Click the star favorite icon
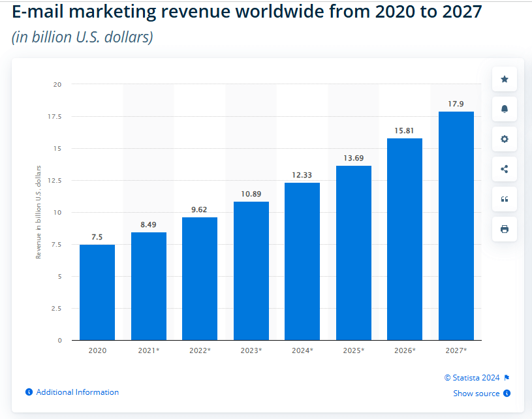This screenshot has height=419, width=532. pyautogui.click(x=504, y=79)
